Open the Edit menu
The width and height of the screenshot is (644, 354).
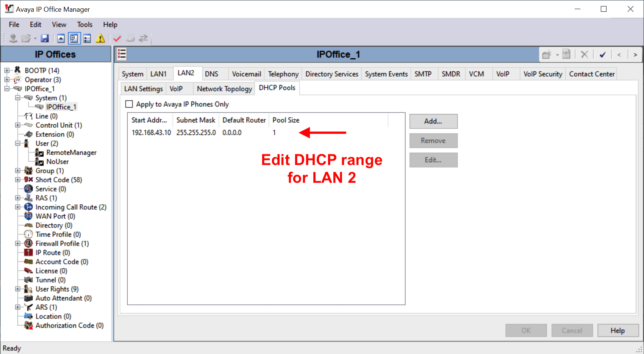pos(36,25)
